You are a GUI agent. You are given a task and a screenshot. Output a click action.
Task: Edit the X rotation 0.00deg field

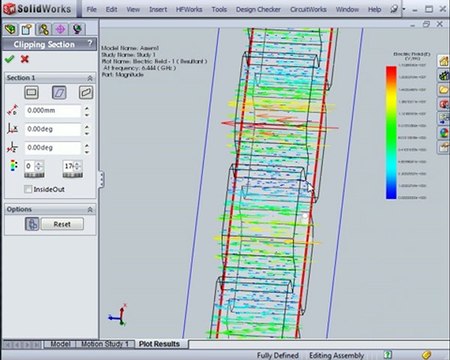53,129
